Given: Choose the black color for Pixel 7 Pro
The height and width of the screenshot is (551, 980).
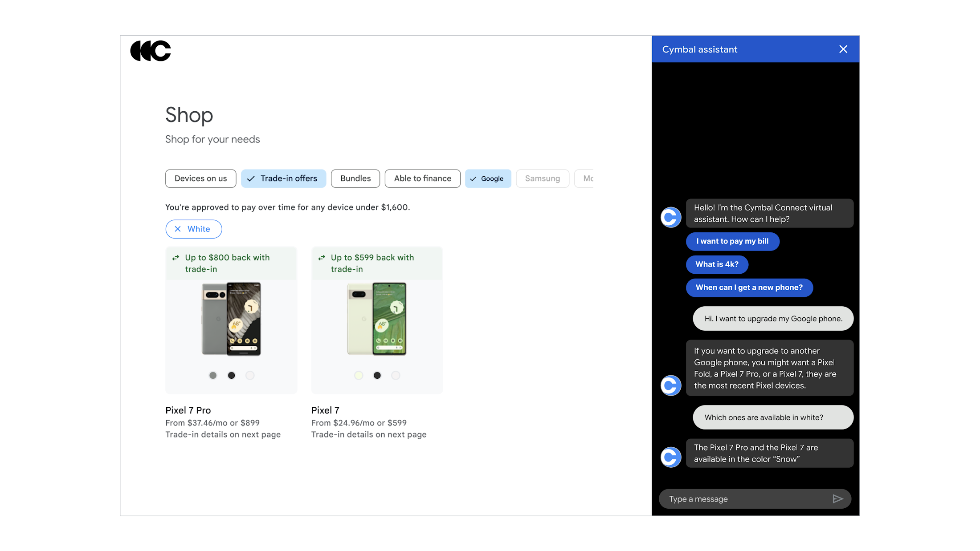Looking at the screenshot, I should (x=231, y=376).
